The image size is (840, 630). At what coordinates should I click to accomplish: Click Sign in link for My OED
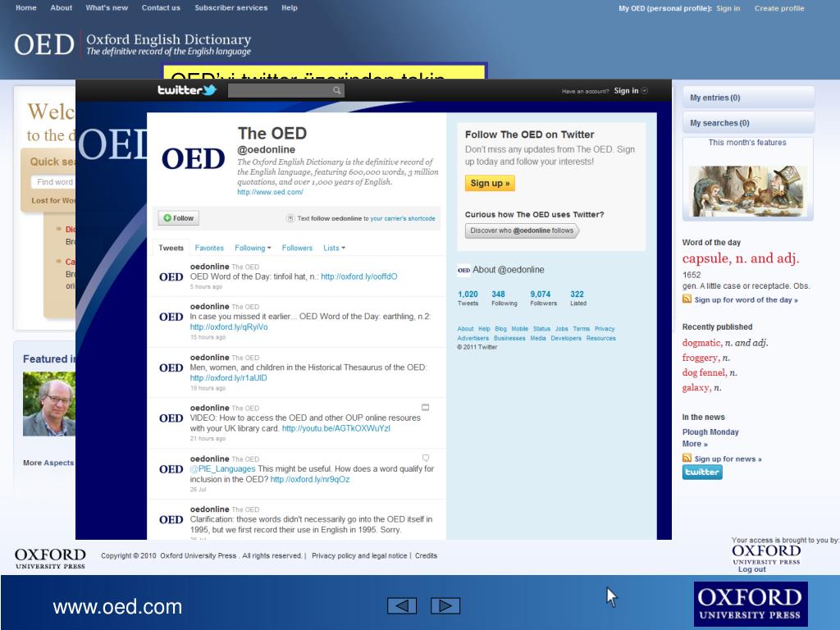point(728,8)
